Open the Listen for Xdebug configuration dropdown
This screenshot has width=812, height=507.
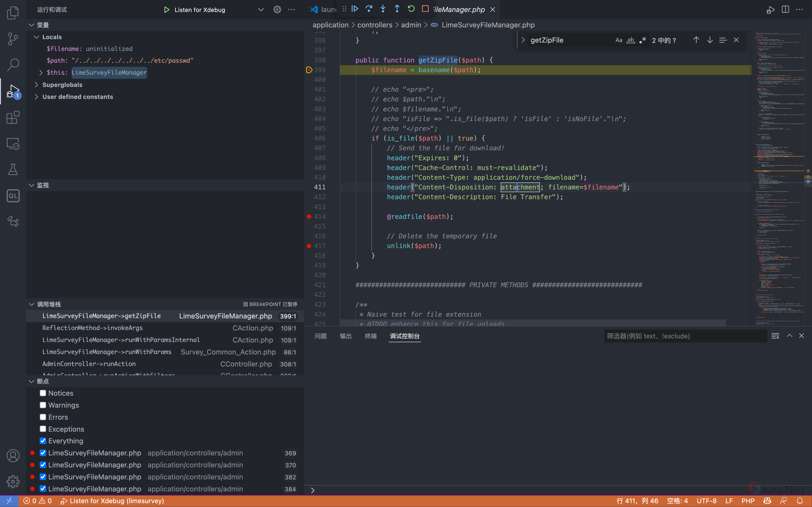(261, 10)
